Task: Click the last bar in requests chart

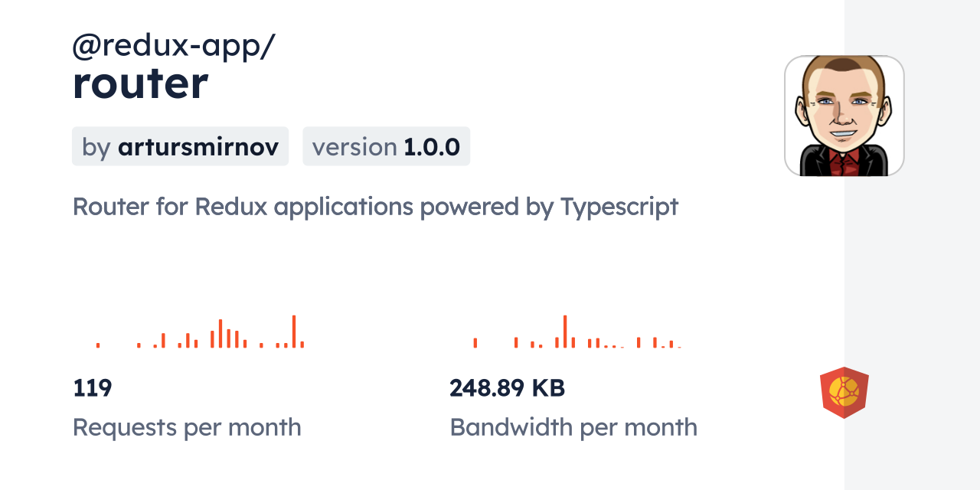Action: pyautogui.click(x=302, y=345)
